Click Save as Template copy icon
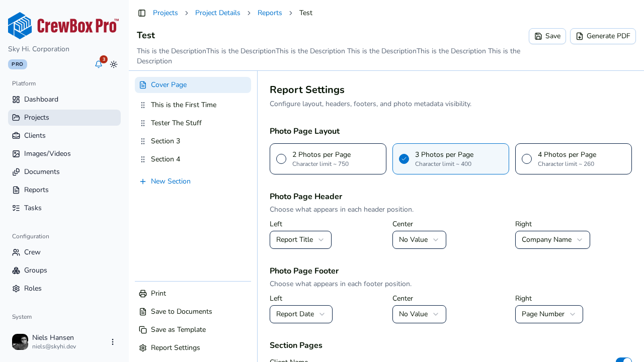Viewport: 644px width, 362px height. 143,330
